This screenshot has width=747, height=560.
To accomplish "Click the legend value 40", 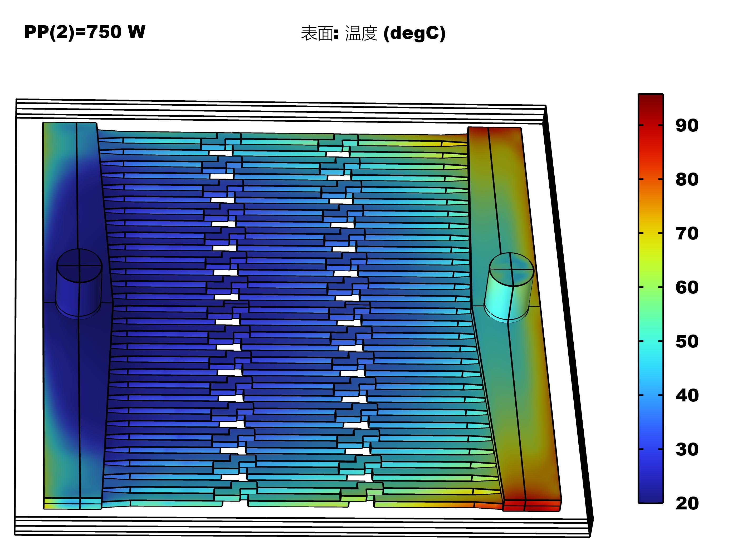I will pos(687,395).
